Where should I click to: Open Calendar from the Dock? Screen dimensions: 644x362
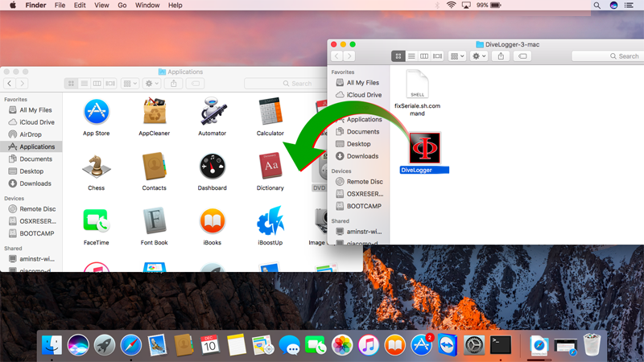point(210,345)
